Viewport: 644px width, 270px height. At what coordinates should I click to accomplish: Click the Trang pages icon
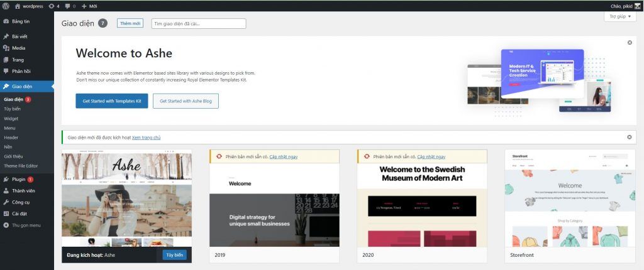6,60
